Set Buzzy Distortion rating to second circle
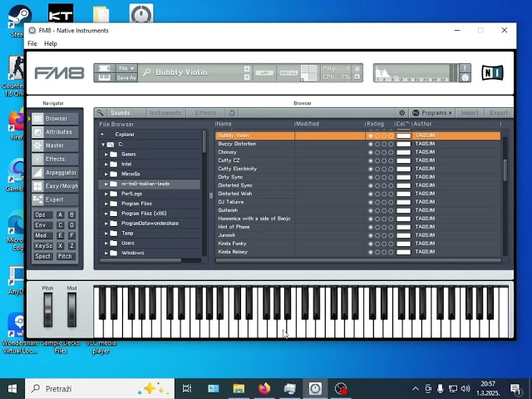This screenshot has width=532, height=399. (377, 144)
